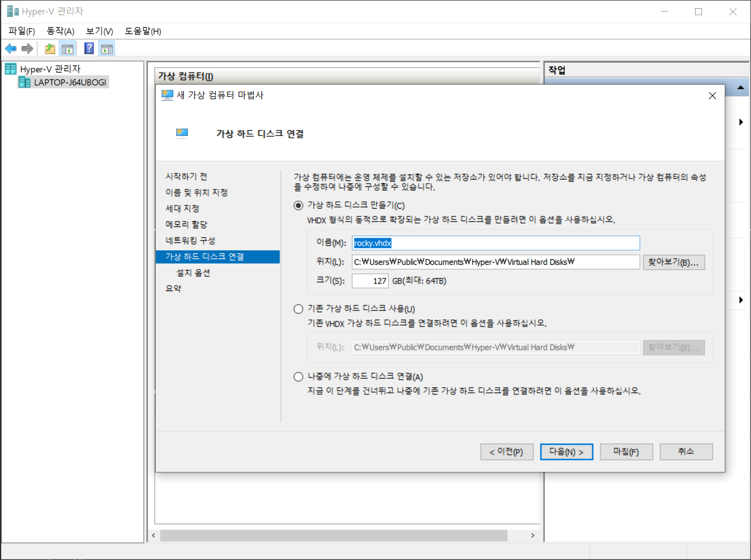Click the horizontal scrollbar left arrow
Viewport: 751px width, 560px height.
[153, 535]
